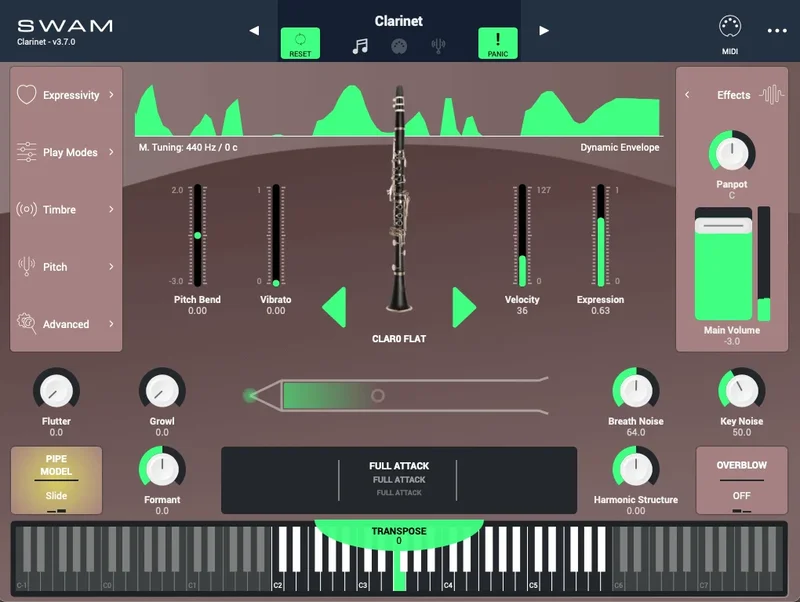Click the Dynamic Envelope label
The width and height of the screenshot is (800, 602).
[620, 147]
